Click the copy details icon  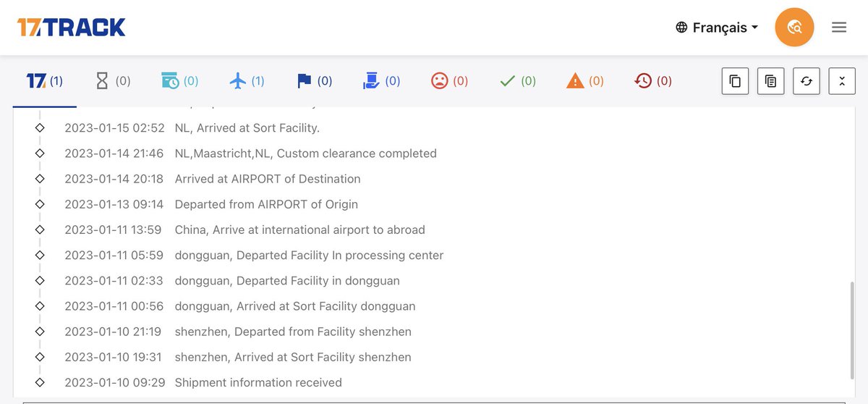(770, 81)
